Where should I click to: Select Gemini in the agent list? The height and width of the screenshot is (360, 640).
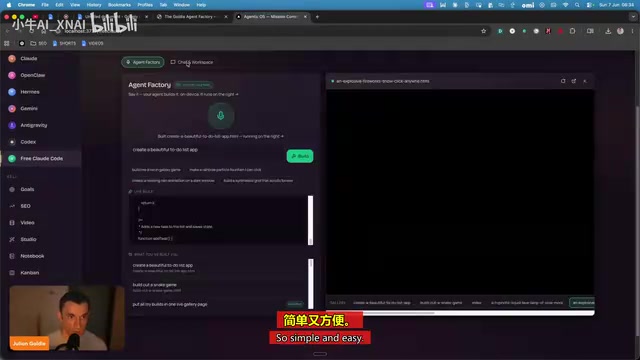click(29, 109)
